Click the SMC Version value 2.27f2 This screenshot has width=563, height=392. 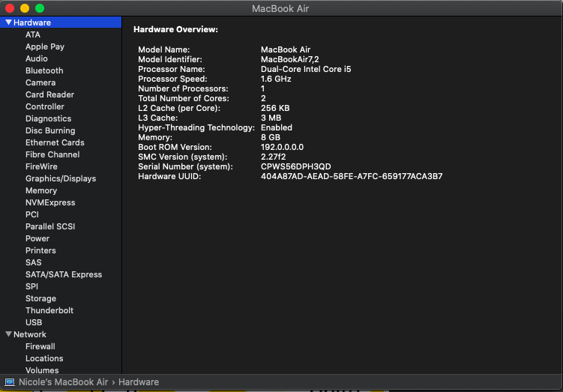pyautogui.click(x=273, y=157)
